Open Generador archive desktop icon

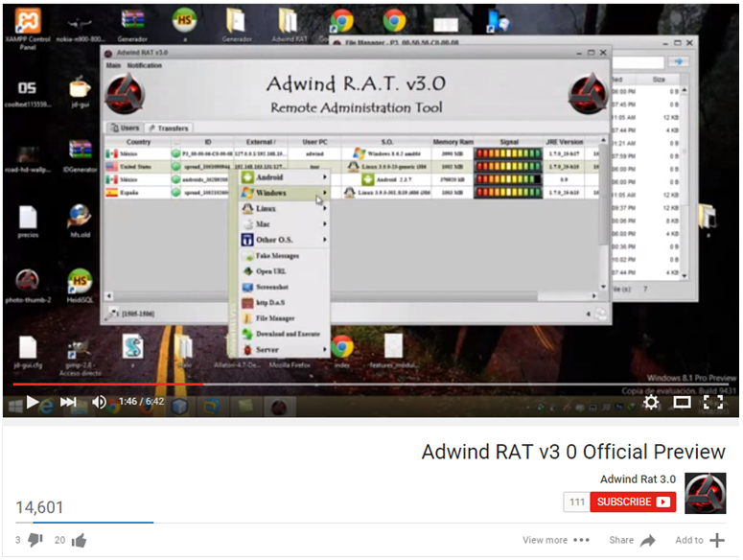coord(132,25)
